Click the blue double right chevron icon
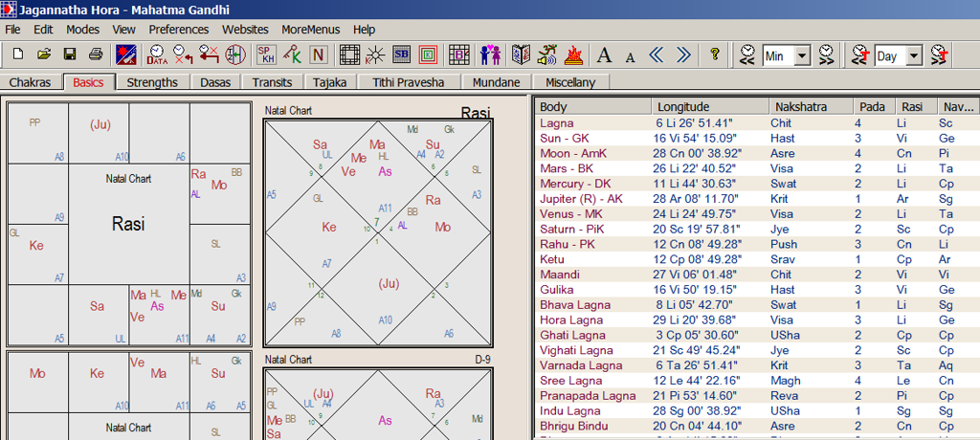980x440 pixels. click(683, 55)
